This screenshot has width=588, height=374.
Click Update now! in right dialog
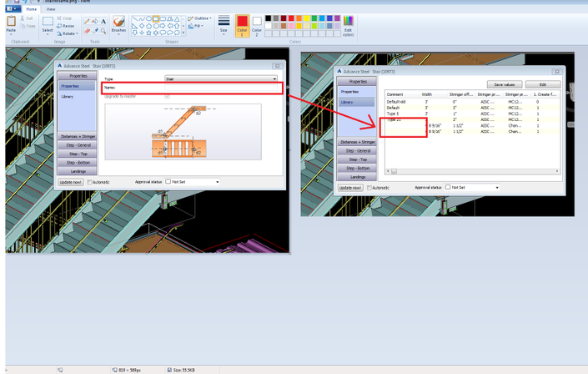350,188
